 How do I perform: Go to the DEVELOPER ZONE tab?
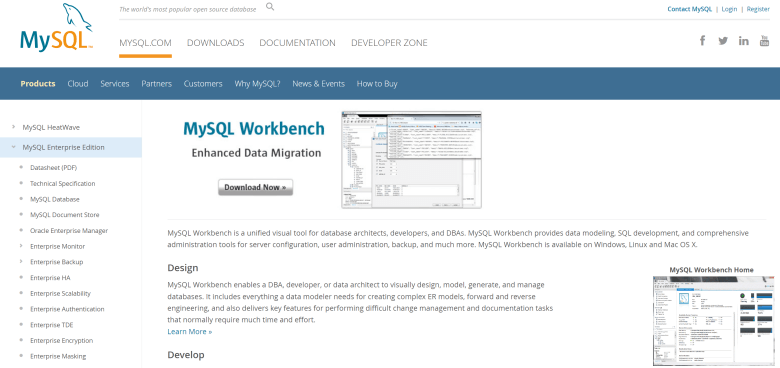(389, 43)
